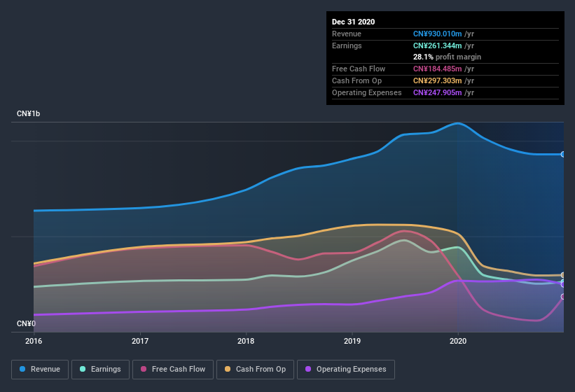Toggle the Revenue legend button
This screenshot has height=392, width=575.
pyautogui.click(x=40, y=370)
